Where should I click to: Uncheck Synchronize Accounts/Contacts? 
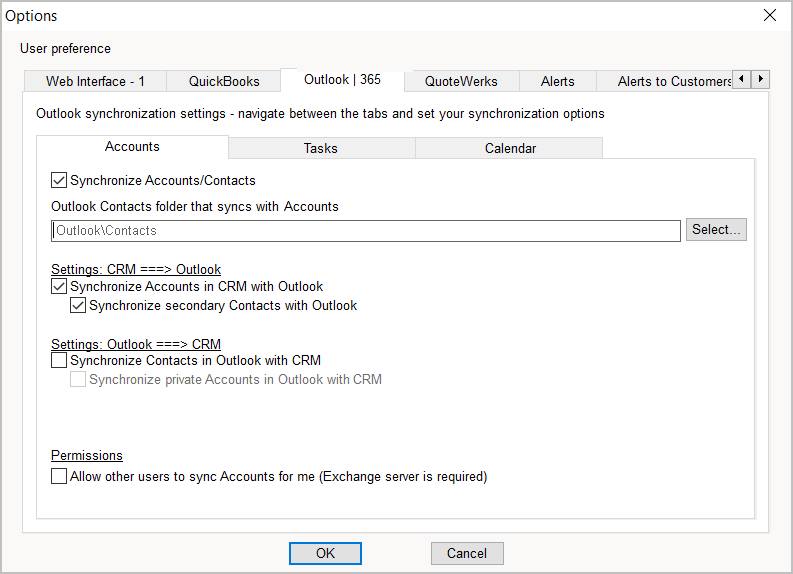[x=59, y=181]
